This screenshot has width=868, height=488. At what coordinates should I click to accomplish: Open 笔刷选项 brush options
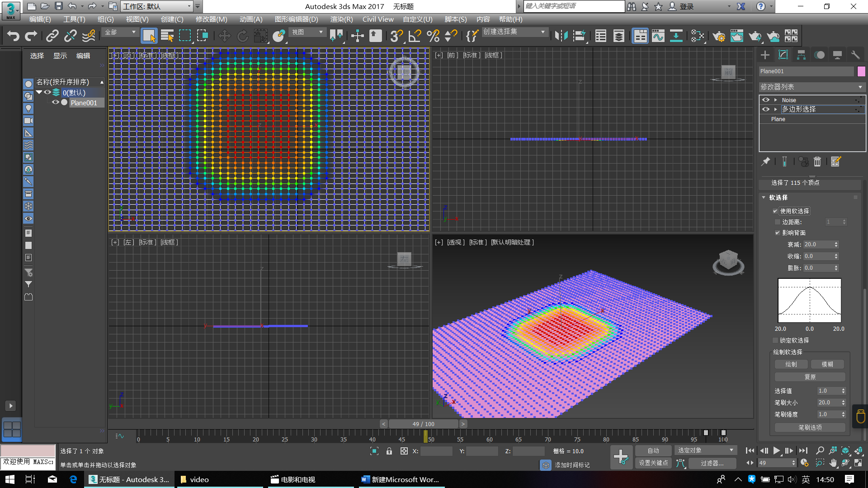pos(810,427)
